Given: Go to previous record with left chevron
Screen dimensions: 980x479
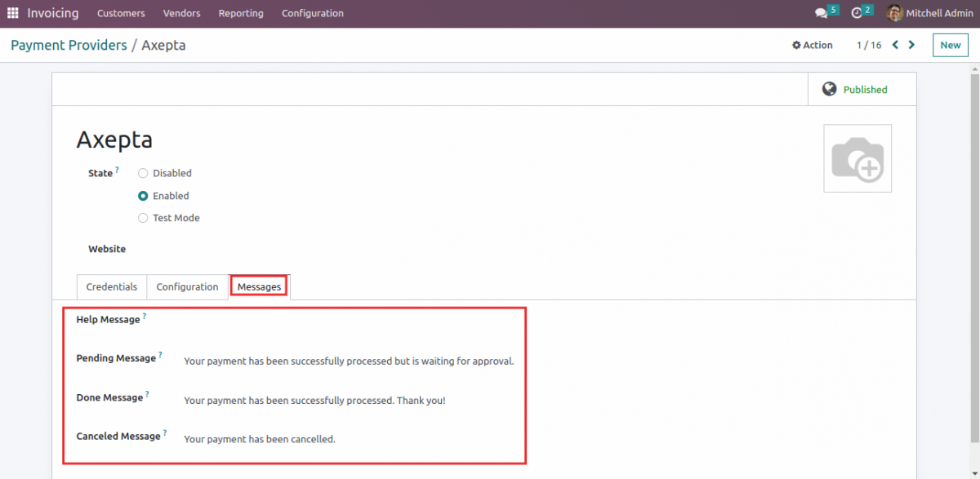Looking at the screenshot, I should pyautogui.click(x=894, y=45).
